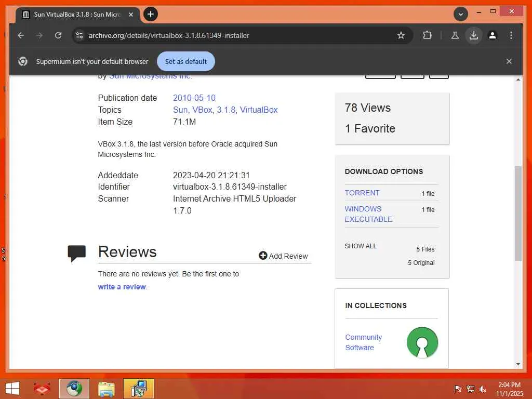Click the page vertical scrollbar thumb
The width and height of the screenshot is (532, 399).
point(518,213)
